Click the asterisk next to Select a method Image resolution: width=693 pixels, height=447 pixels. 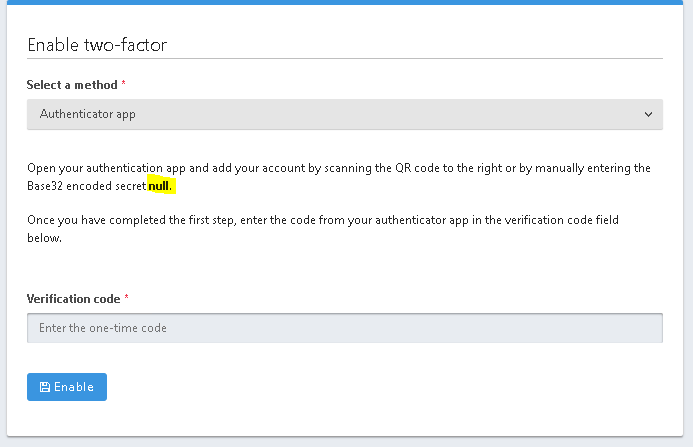(123, 85)
